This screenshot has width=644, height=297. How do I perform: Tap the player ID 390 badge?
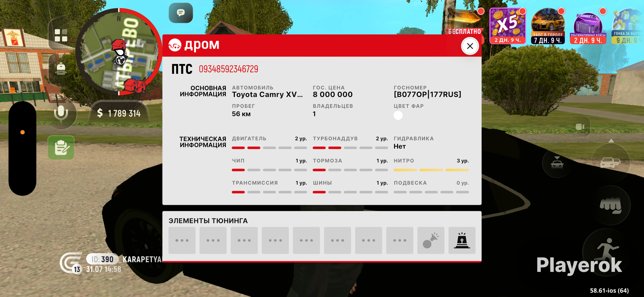pos(103,259)
